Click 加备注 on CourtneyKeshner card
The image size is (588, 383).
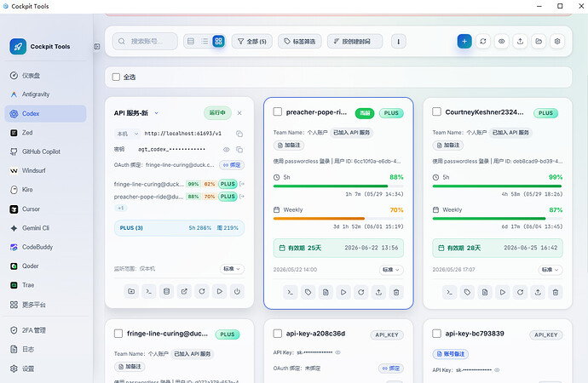(x=447, y=145)
